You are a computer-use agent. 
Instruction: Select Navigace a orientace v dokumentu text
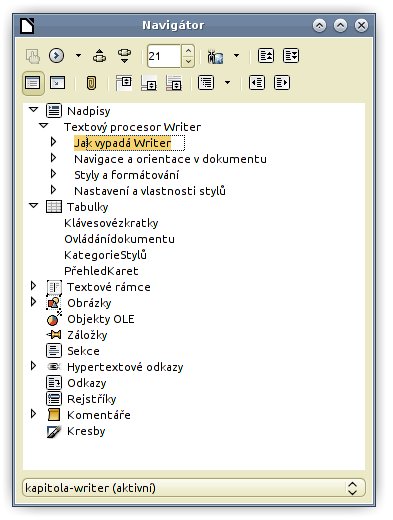click(170, 159)
